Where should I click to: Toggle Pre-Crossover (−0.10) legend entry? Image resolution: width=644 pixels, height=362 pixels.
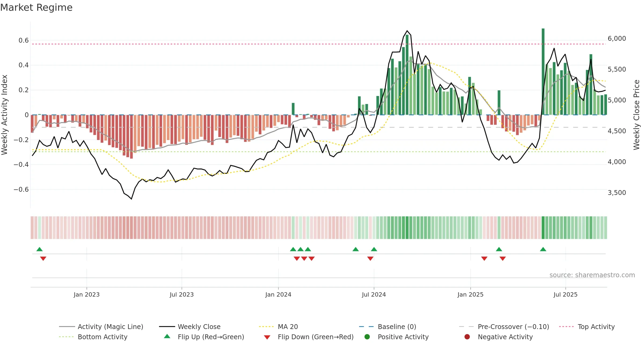pyautogui.click(x=504, y=327)
